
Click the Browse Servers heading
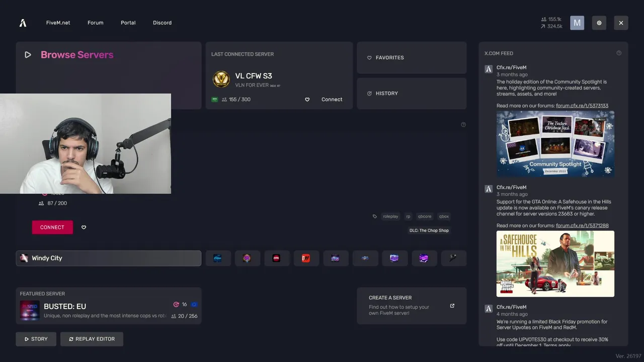click(77, 55)
